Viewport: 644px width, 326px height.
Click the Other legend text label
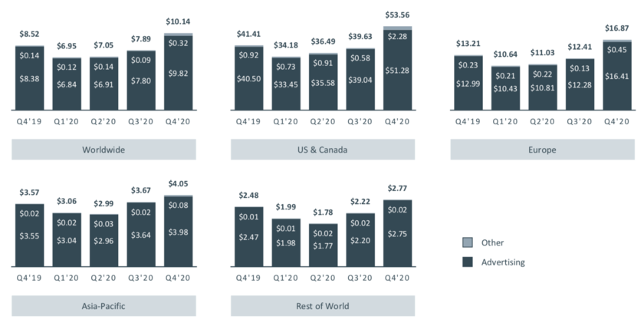(x=492, y=242)
